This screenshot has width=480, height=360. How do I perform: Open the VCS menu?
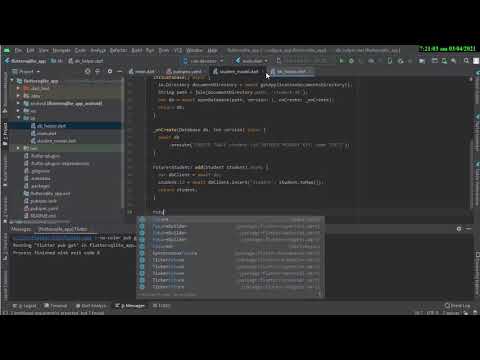click(178, 50)
